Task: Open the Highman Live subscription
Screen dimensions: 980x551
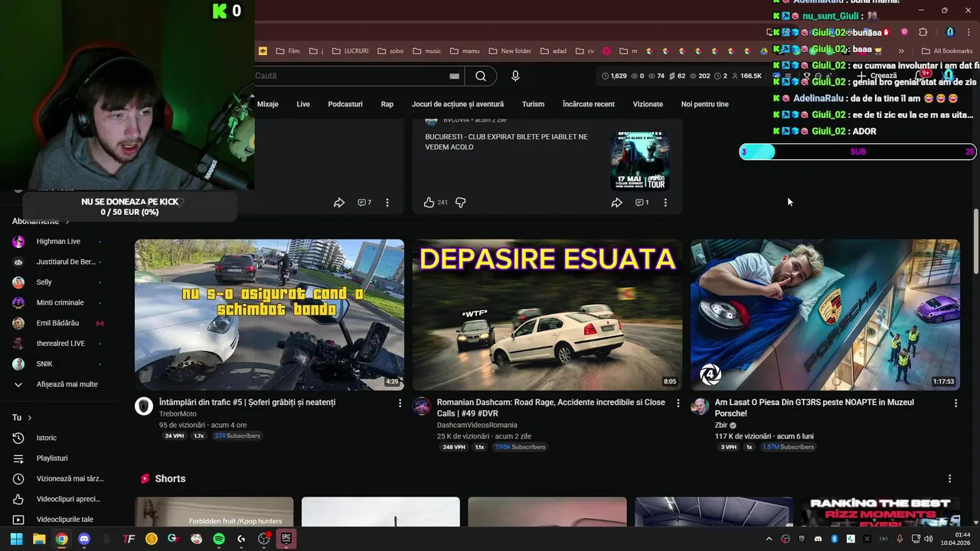Action: (58, 242)
